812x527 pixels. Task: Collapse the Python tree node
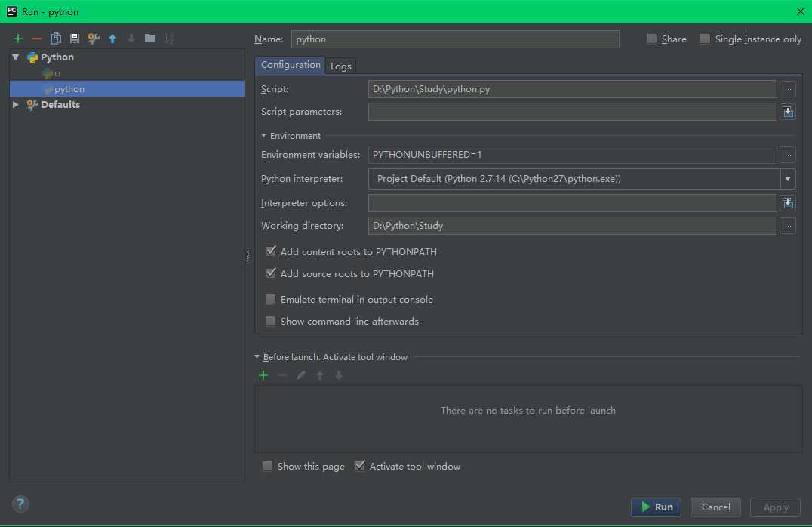pos(16,57)
